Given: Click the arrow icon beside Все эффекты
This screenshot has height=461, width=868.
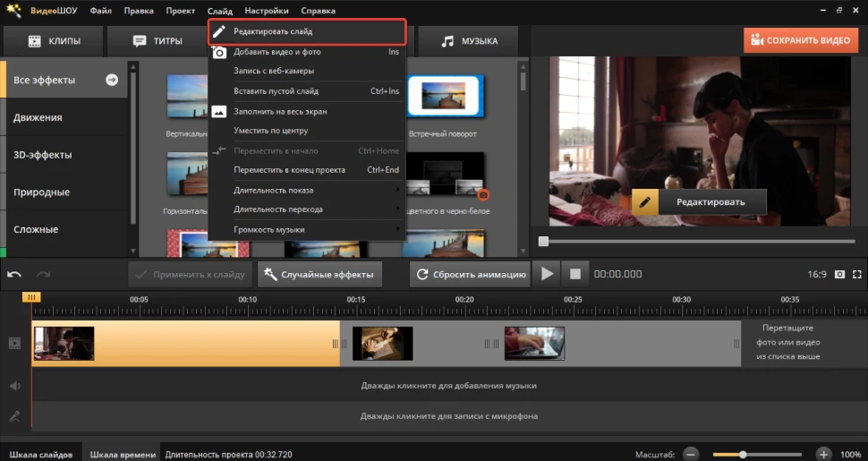Looking at the screenshot, I should click(x=112, y=80).
